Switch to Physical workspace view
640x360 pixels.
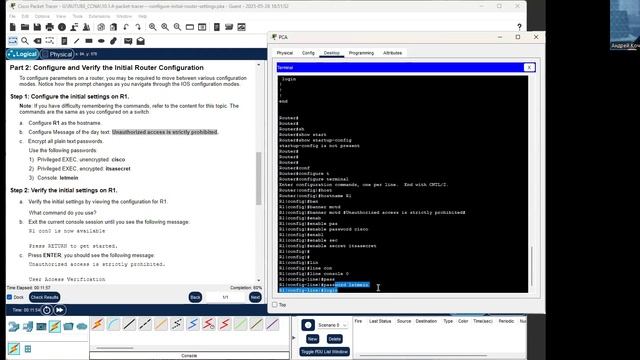58,54
